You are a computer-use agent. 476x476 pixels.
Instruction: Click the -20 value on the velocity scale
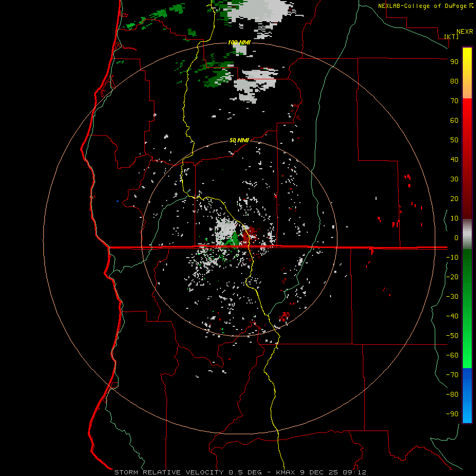[452, 277]
